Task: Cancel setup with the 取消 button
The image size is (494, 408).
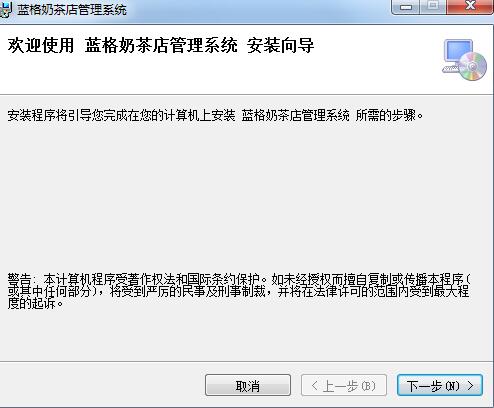Action: point(248,385)
